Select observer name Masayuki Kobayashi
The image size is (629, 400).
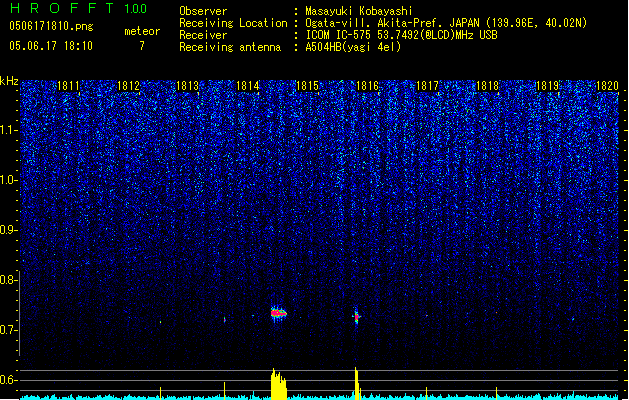[359, 11]
